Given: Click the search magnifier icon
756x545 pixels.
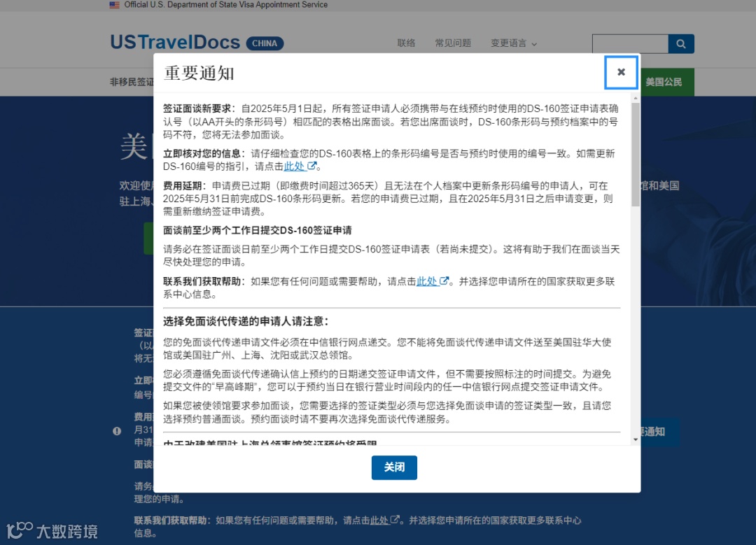Looking at the screenshot, I should coord(681,44).
